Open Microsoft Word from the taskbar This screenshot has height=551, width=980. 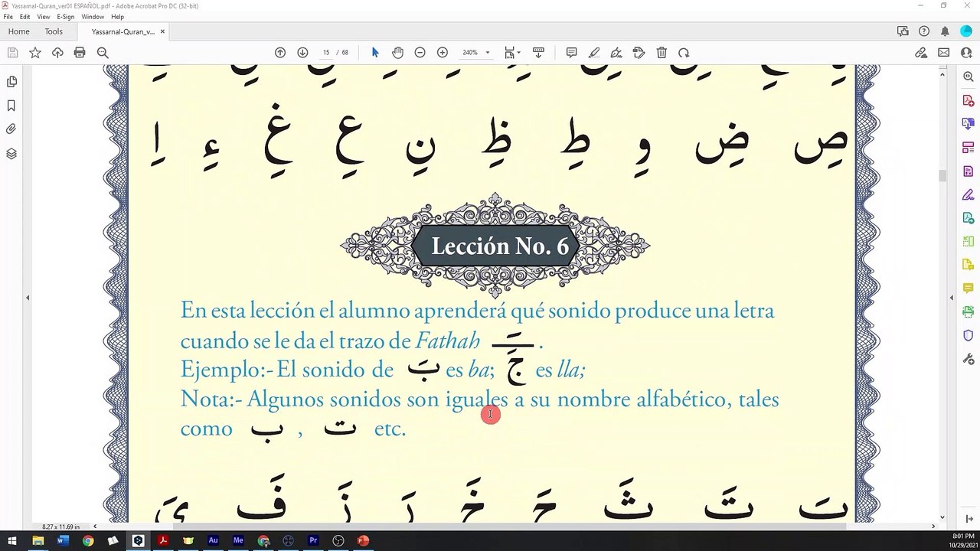point(63,540)
